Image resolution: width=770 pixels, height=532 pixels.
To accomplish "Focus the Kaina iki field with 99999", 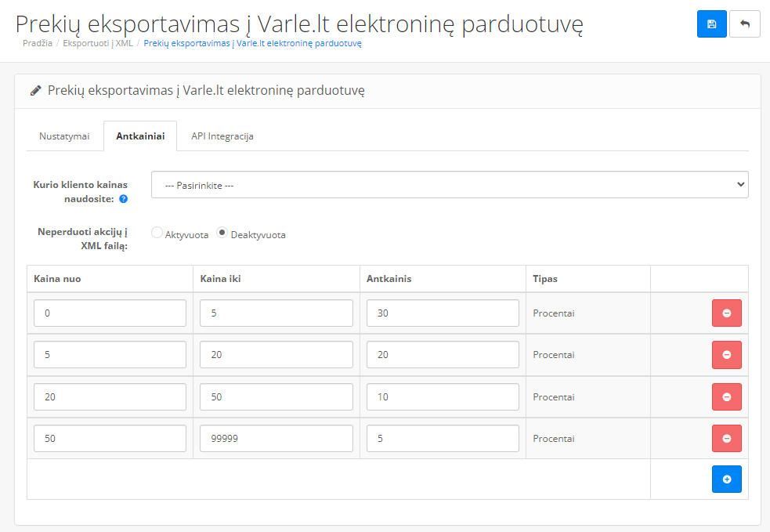I will [x=276, y=439].
